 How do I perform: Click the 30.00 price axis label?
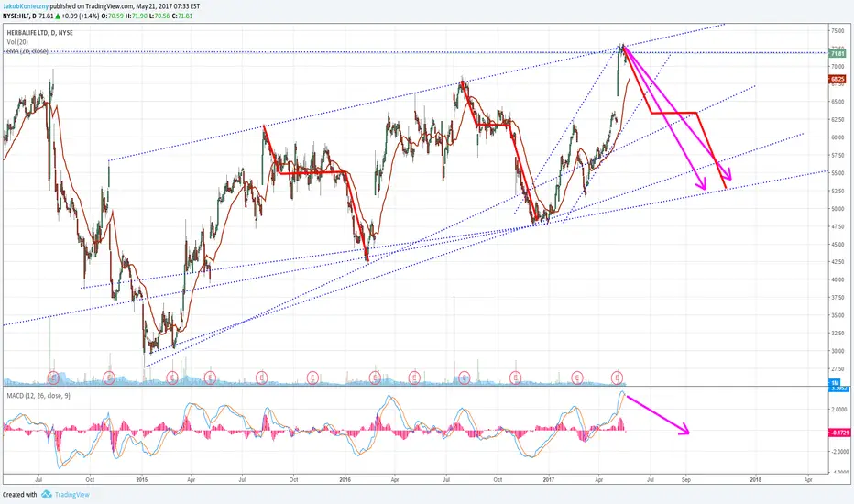click(838, 352)
